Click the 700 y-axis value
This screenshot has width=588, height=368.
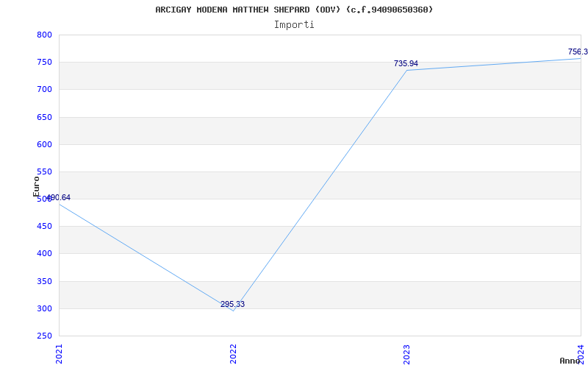(44, 89)
